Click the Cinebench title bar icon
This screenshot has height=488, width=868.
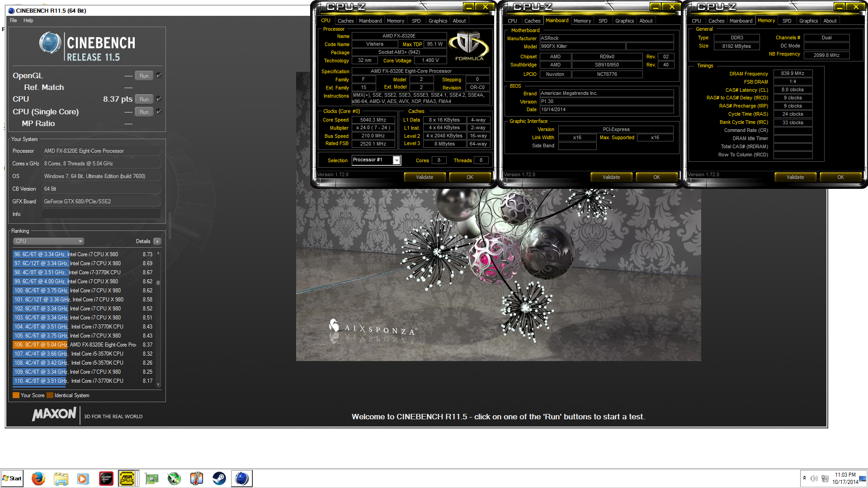[11, 10]
